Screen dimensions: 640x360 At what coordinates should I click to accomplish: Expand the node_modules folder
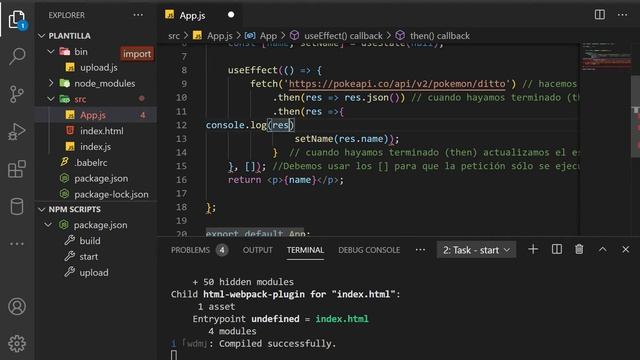pyautogui.click(x=51, y=83)
